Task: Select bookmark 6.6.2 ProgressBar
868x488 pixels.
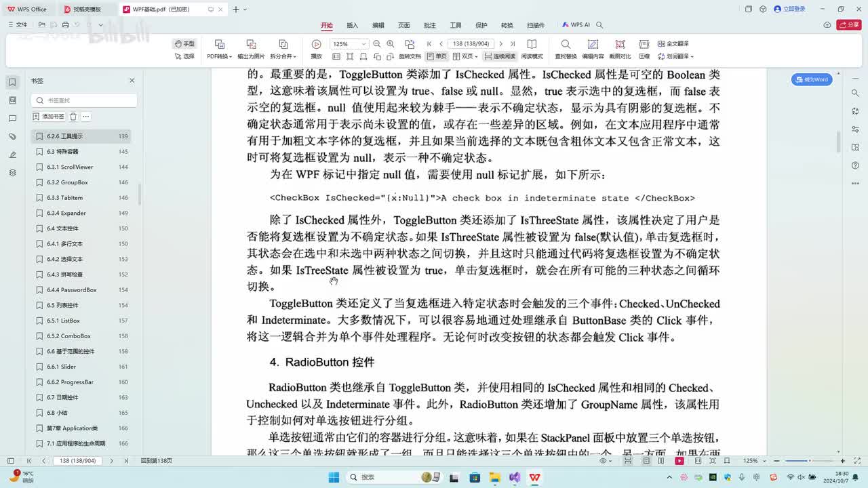Action: [x=81, y=382]
